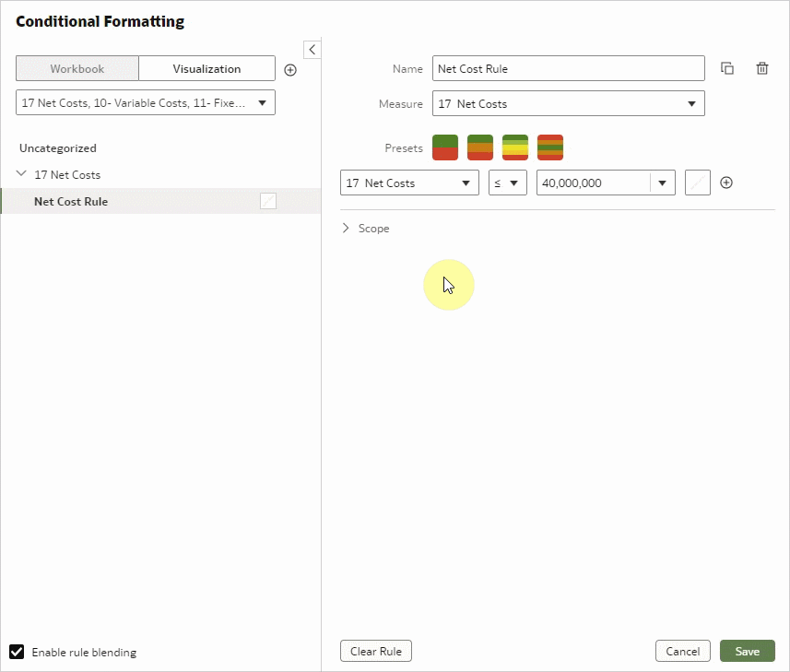Delete the rule using trash icon
The width and height of the screenshot is (790, 672).
pyautogui.click(x=762, y=67)
